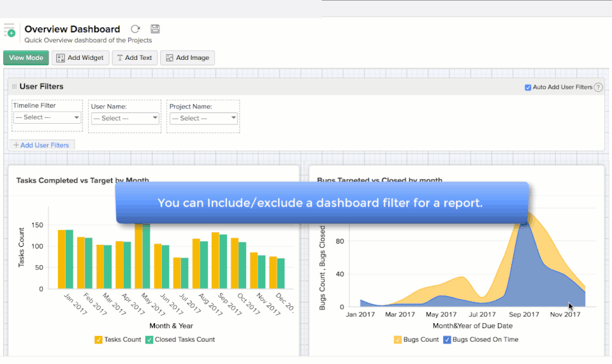Screen dimensions: 612x364
Task: Select the Jan 2017 bar in tasks chart
Action: pyautogui.click(x=62, y=259)
